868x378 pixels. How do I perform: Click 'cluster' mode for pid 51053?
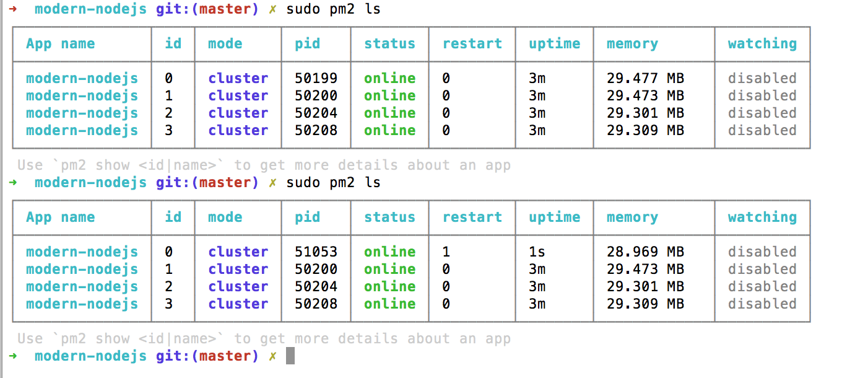point(238,252)
